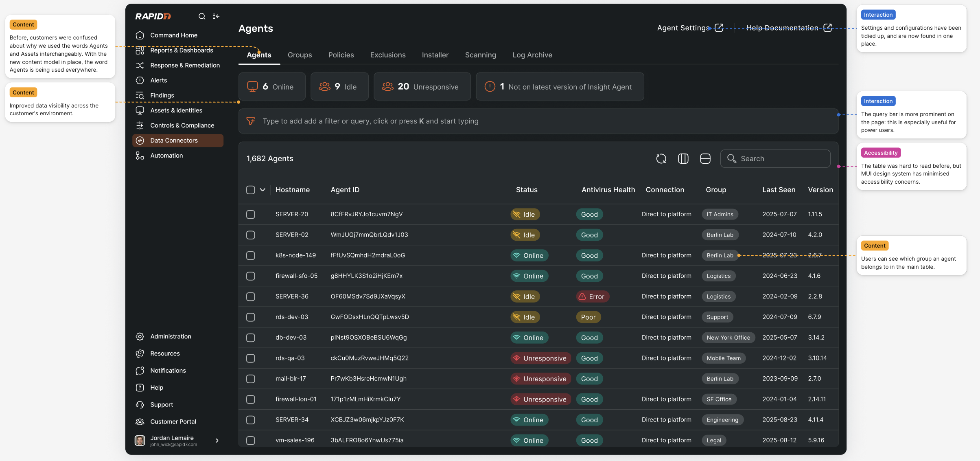Viewport: 980px width, 461px height.
Task: Switch to the Log Archive tab
Action: (532, 55)
